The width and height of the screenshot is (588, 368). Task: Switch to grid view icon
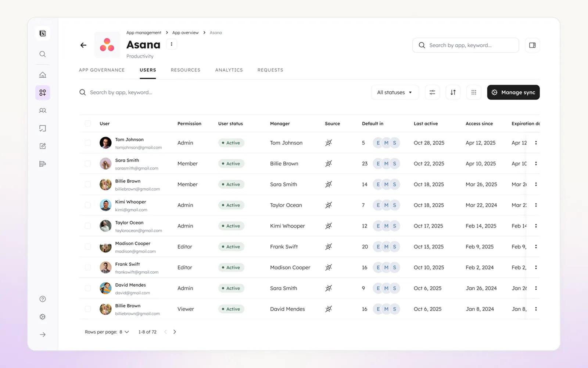click(x=474, y=92)
